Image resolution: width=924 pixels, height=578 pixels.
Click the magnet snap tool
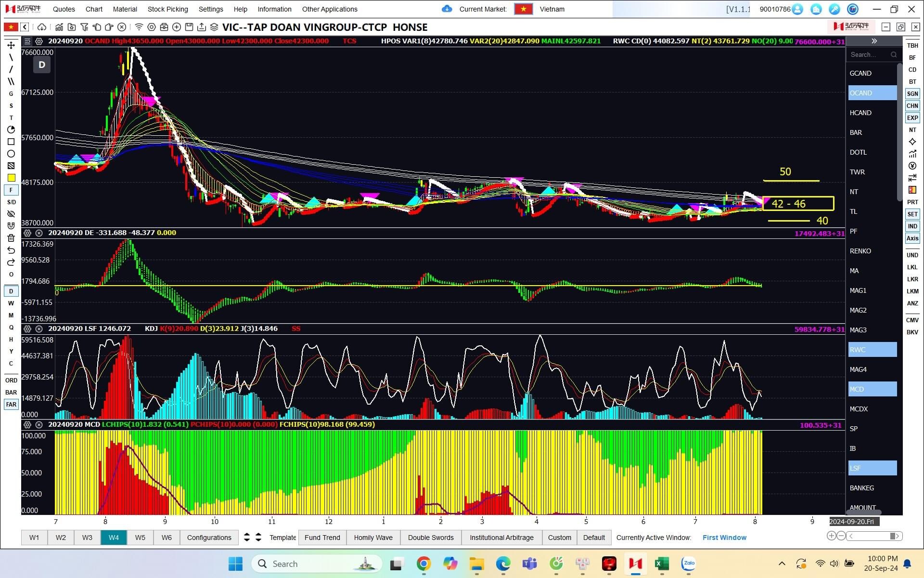[x=11, y=226]
